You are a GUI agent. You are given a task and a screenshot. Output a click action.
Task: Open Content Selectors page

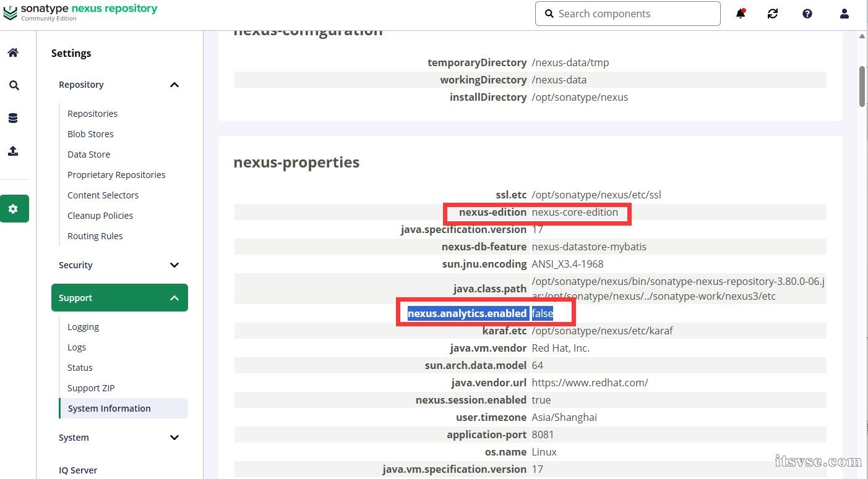coord(103,195)
